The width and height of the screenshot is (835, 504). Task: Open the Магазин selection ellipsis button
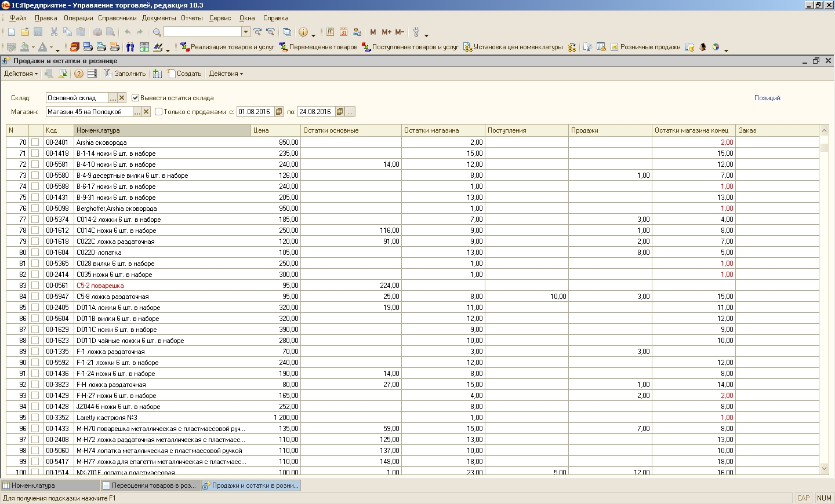tap(137, 112)
